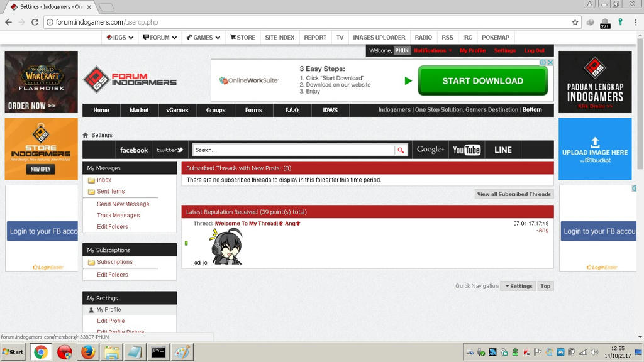This screenshot has width=644, height=362.
Task: View site information icon in address bar
Action: 50,22
